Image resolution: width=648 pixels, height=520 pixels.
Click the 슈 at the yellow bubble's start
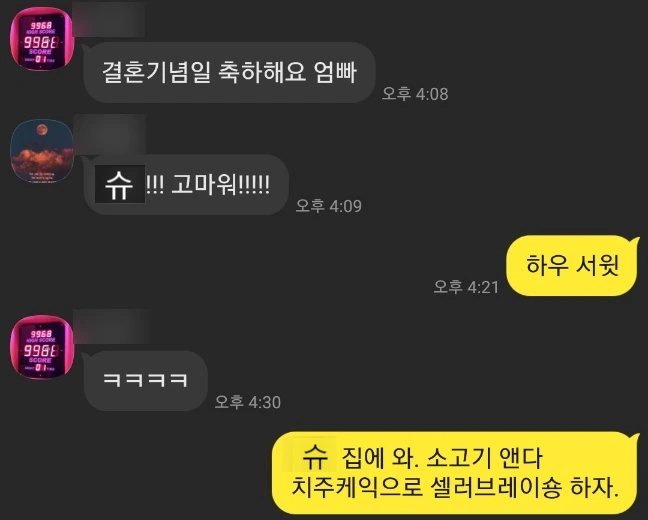(314, 456)
